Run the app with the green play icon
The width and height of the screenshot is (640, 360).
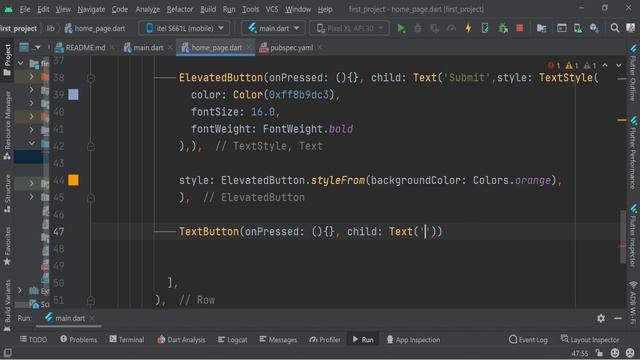point(401,28)
